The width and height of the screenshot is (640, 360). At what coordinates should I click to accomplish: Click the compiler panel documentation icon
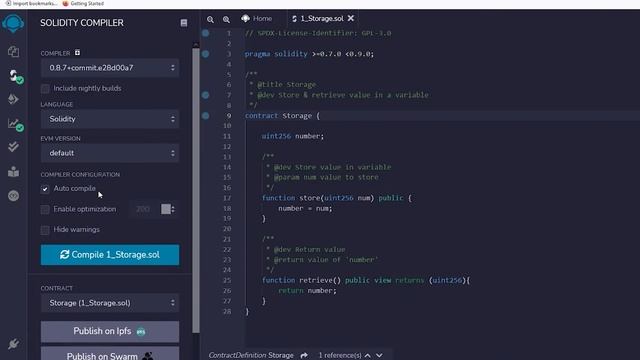tap(184, 23)
